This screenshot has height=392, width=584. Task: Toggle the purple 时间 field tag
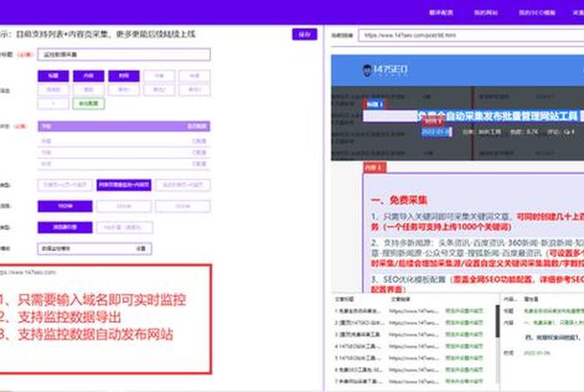pyautogui.click(x=123, y=76)
